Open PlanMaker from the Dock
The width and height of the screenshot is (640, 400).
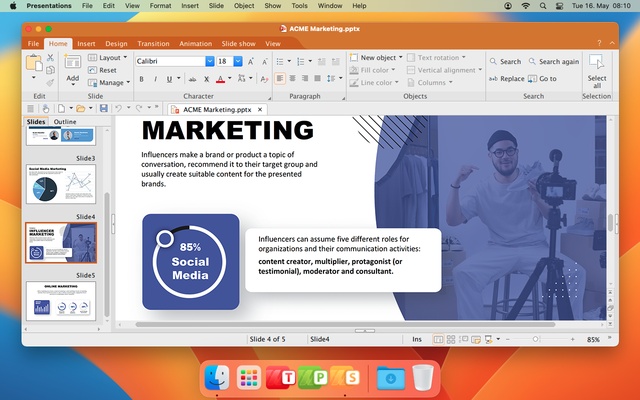pyautogui.click(x=313, y=378)
